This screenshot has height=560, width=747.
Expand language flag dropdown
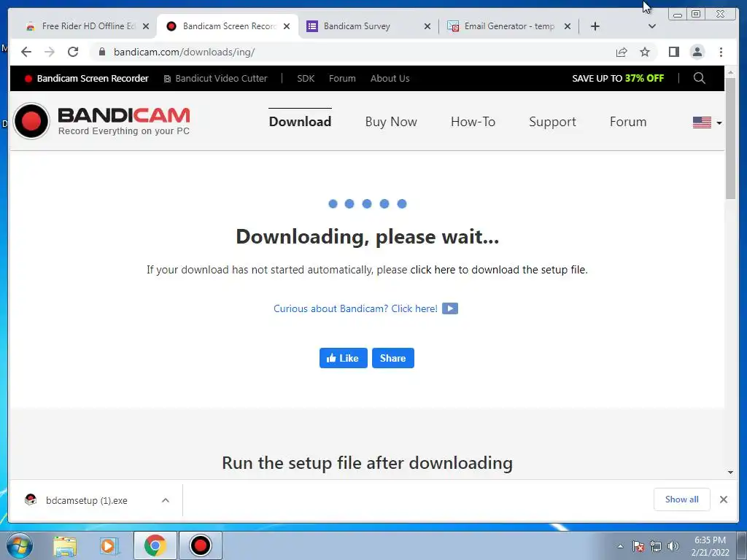coord(707,122)
